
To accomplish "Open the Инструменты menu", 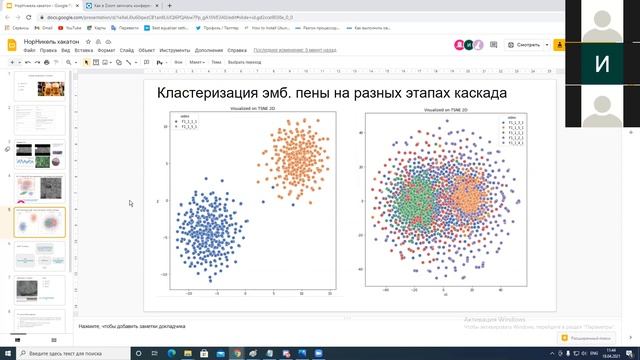I will click(x=175, y=50).
